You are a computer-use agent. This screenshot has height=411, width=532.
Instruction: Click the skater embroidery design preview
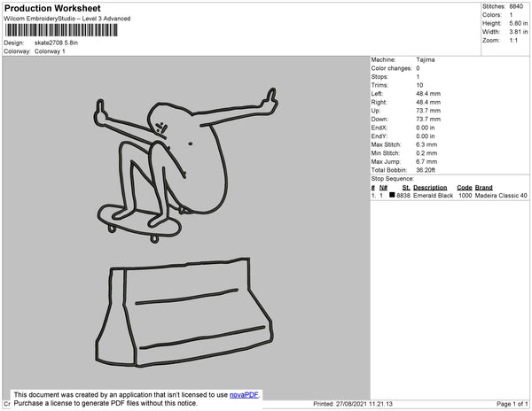(x=185, y=228)
